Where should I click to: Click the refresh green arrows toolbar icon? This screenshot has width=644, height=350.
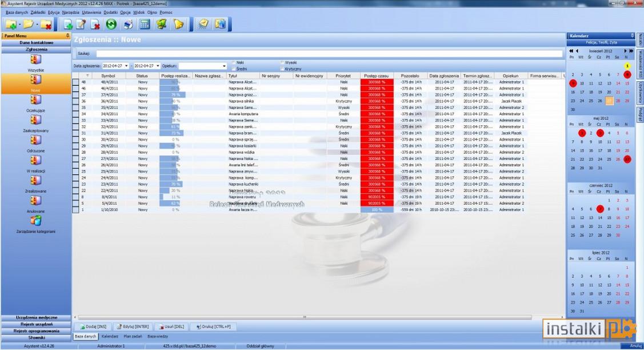coord(111,25)
